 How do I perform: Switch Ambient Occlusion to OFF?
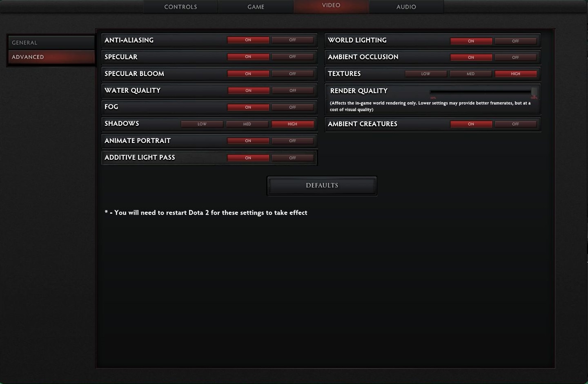516,58
